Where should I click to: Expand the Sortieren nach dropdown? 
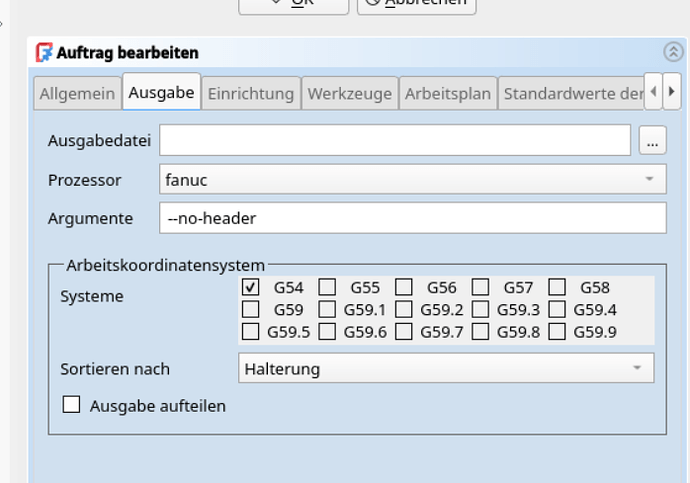[x=446, y=369]
